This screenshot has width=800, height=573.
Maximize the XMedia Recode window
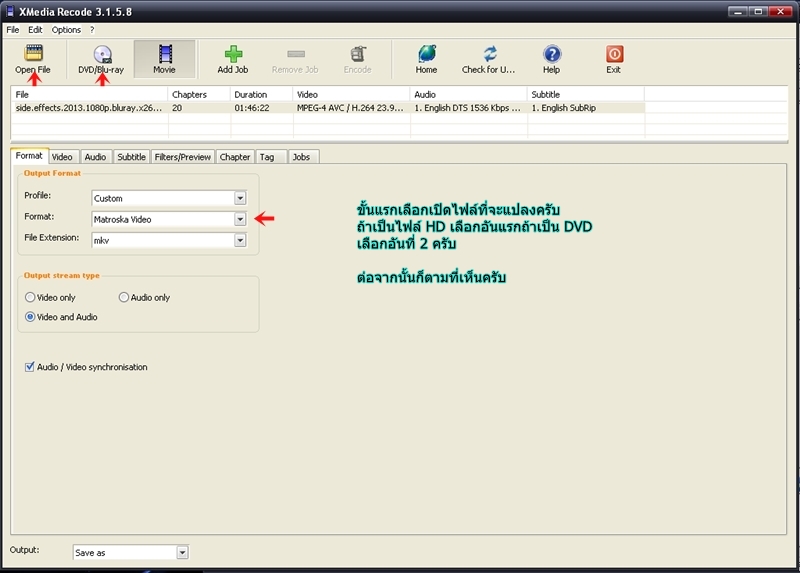click(759, 11)
